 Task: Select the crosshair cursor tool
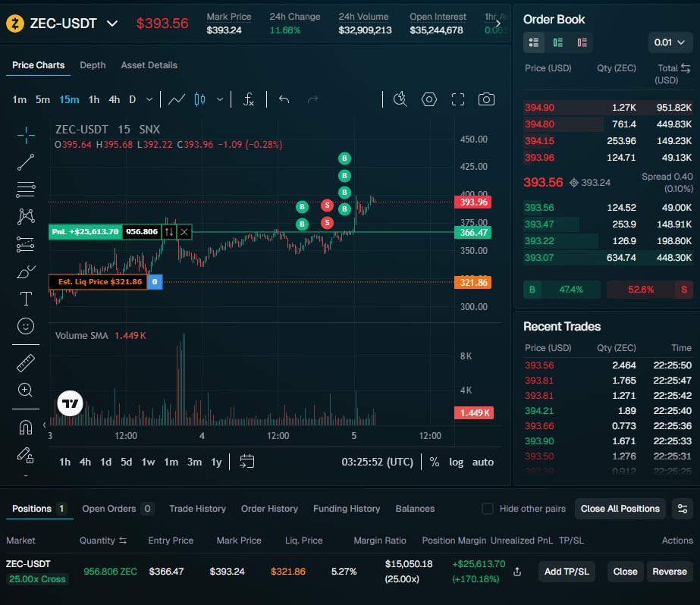pos(26,135)
